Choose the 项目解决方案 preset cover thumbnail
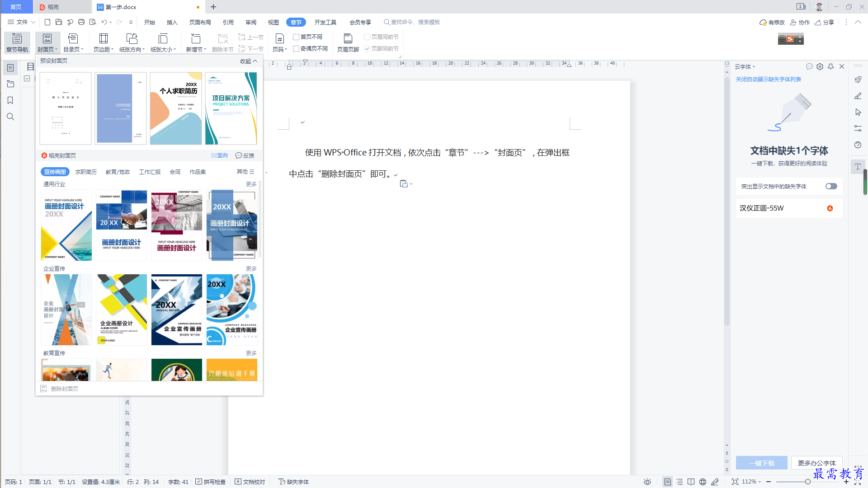This screenshot has height=488, width=868. (231, 108)
